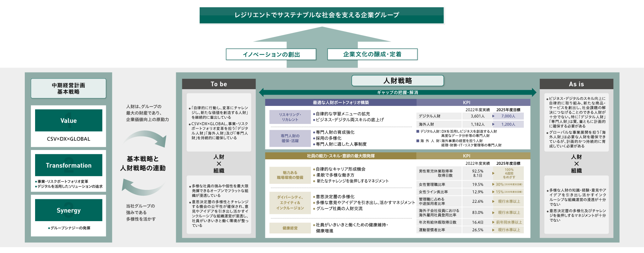Select the 最適な人財ポートフォリオ構築 header
The width and height of the screenshot is (644, 253).
point(341,102)
